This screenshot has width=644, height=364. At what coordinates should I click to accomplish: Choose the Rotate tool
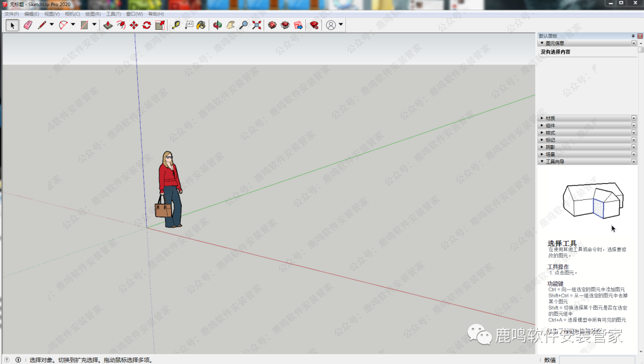(147, 25)
